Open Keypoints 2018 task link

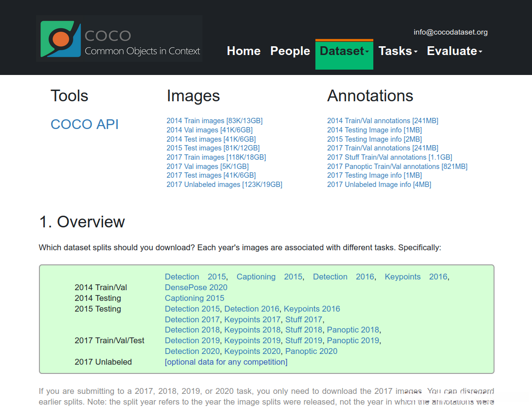[253, 330]
